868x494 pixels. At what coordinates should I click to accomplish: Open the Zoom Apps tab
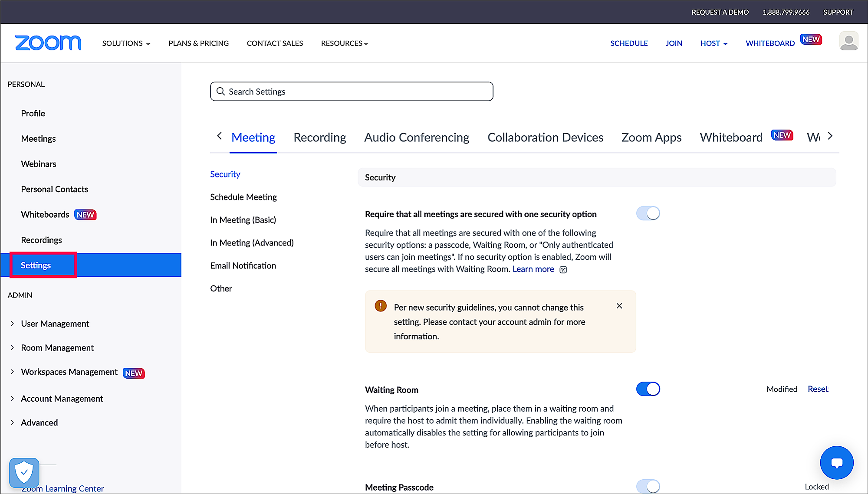651,137
